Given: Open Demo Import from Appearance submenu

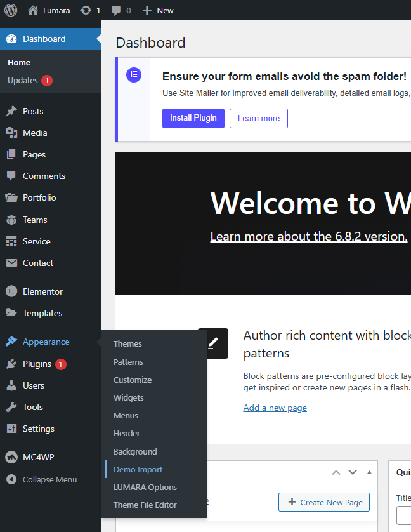Looking at the screenshot, I should coord(138,469).
